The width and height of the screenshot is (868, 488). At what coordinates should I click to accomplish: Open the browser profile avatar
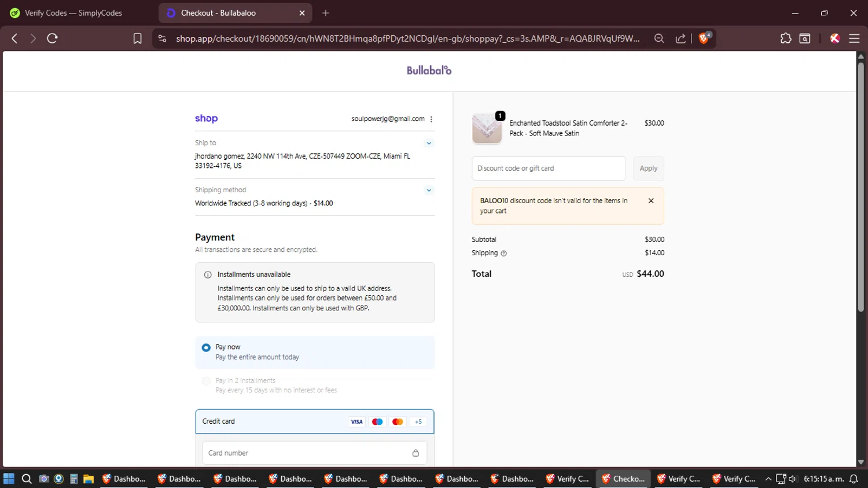pyautogui.click(x=834, y=38)
